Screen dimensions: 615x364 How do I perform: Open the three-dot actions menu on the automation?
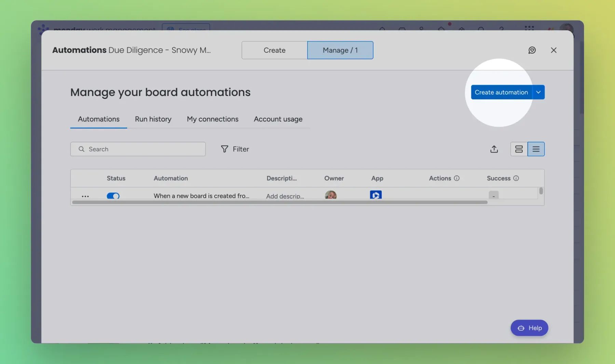[85, 196]
